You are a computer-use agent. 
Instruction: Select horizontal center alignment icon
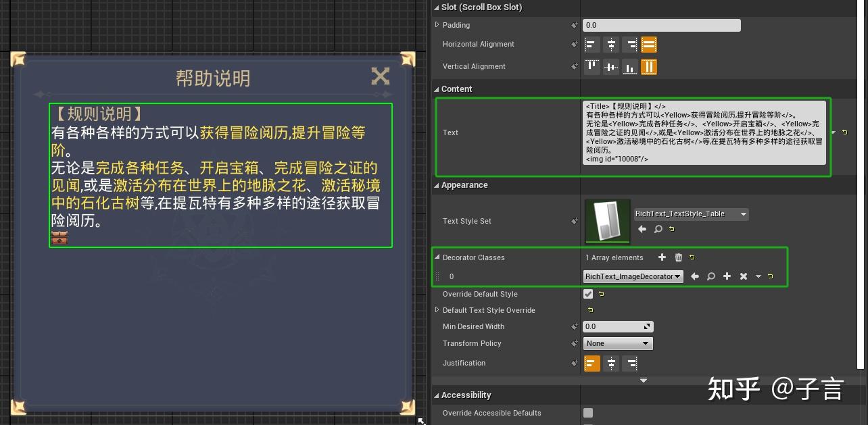click(x=611, y=44)
